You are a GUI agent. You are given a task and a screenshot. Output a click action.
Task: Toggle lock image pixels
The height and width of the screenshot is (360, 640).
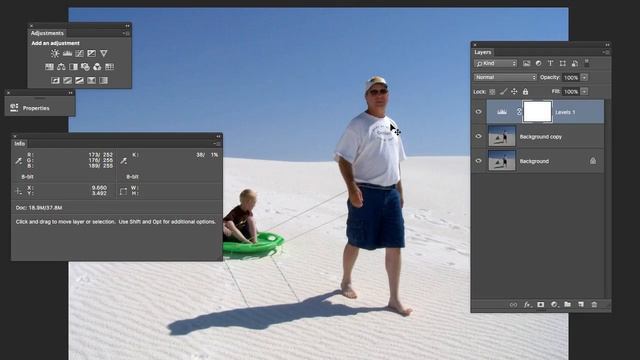[503, 92]
